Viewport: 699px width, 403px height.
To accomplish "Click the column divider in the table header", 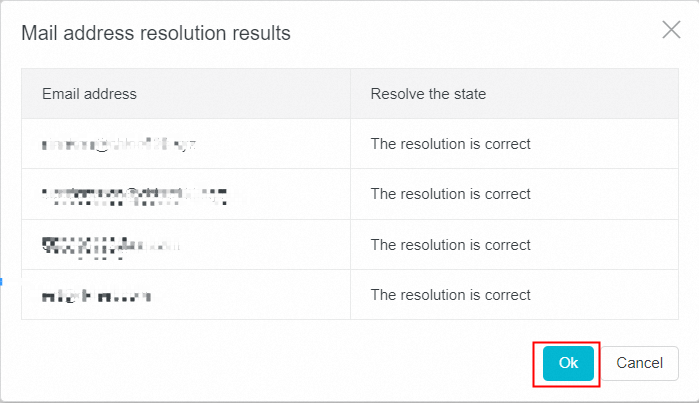I will coord(350,94).
